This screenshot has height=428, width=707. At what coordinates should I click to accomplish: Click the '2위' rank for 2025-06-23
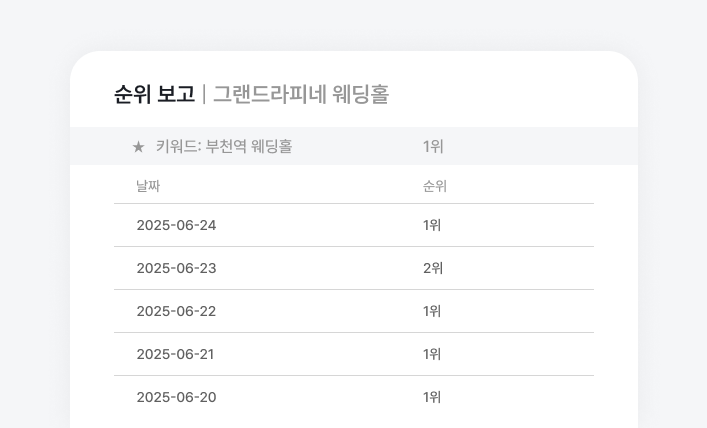pyautogui.click(x=432, y=268)
